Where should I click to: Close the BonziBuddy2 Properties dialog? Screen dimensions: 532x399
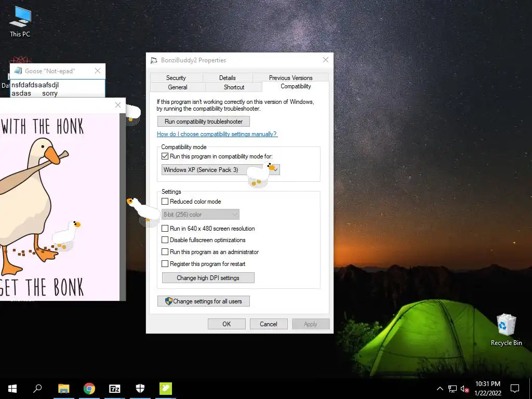pos(325,60)
